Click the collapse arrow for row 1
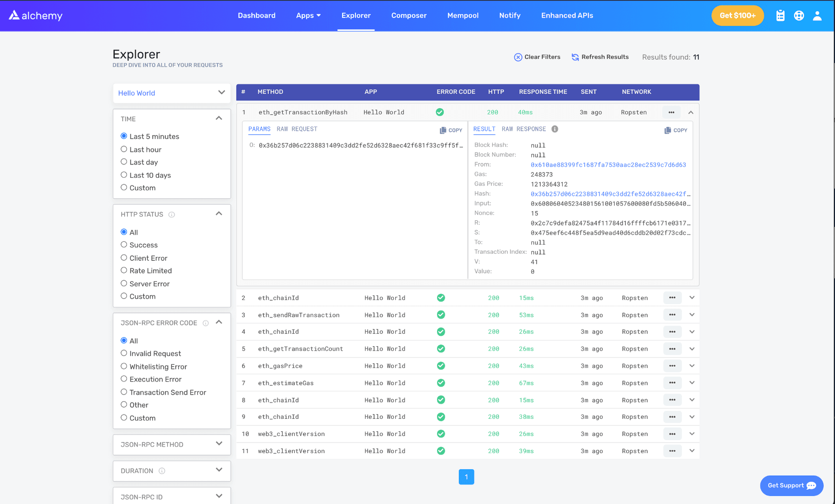 click(x=691, y=112)
